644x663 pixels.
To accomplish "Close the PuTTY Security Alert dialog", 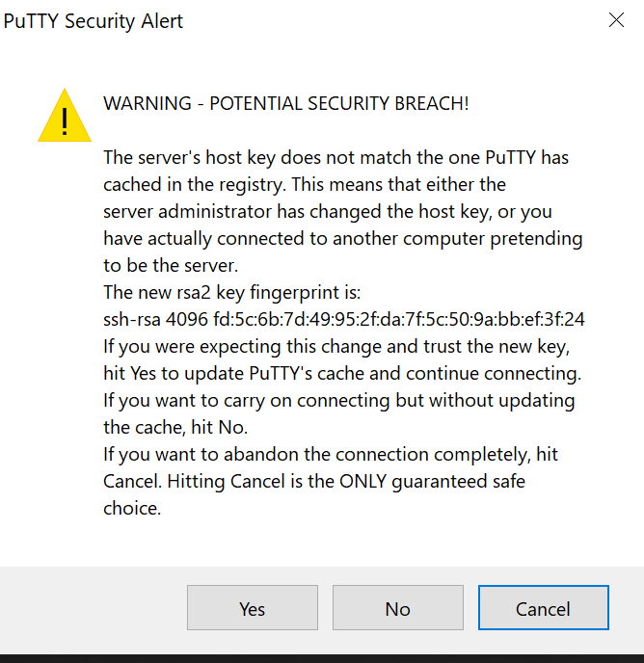I will pos(616,20).
